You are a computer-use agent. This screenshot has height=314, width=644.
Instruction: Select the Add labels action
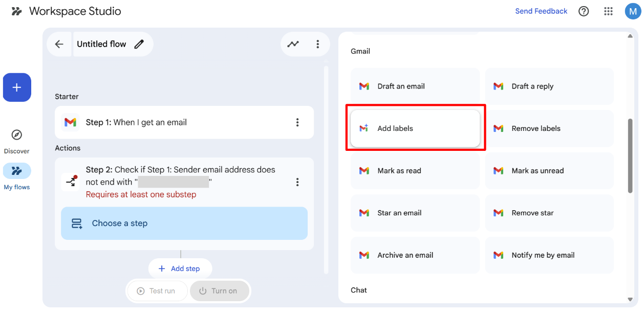click(415, 128)
